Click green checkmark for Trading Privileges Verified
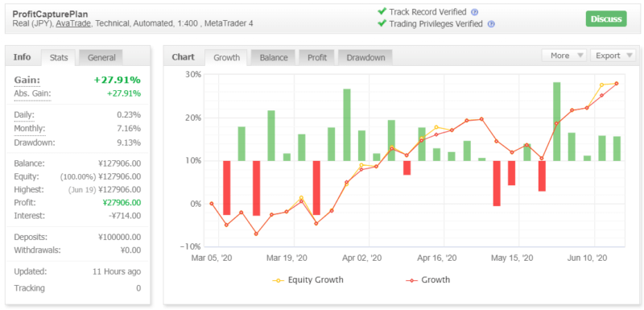The image size is (644, 310). click(x=382, y=23)
